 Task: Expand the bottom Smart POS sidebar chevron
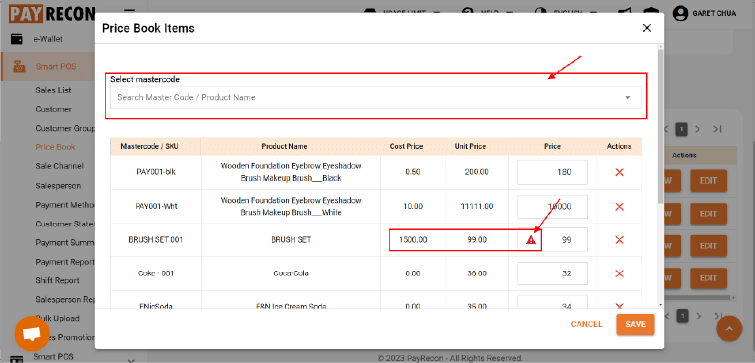(130, 361)
